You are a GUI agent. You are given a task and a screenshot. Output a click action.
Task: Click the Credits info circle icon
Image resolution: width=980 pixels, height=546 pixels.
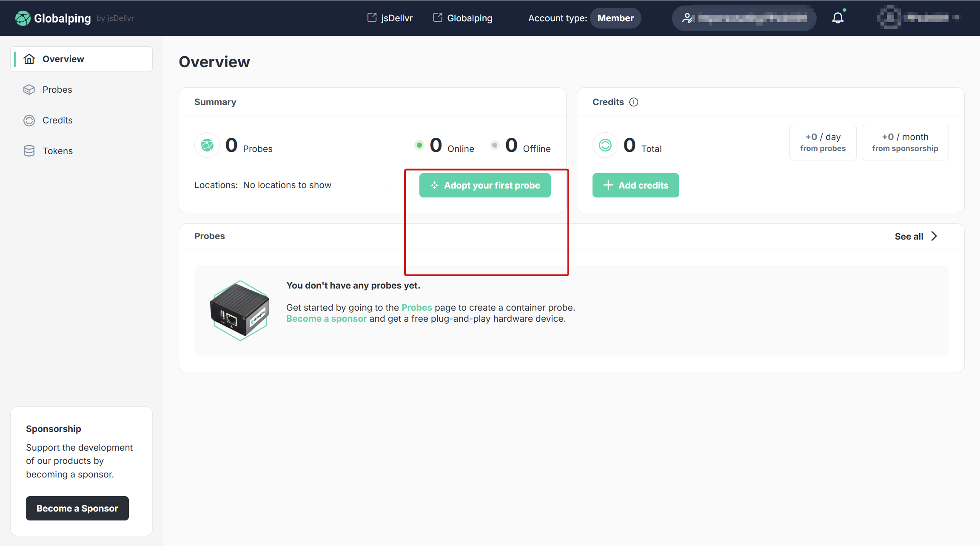(x=633, y=102)
